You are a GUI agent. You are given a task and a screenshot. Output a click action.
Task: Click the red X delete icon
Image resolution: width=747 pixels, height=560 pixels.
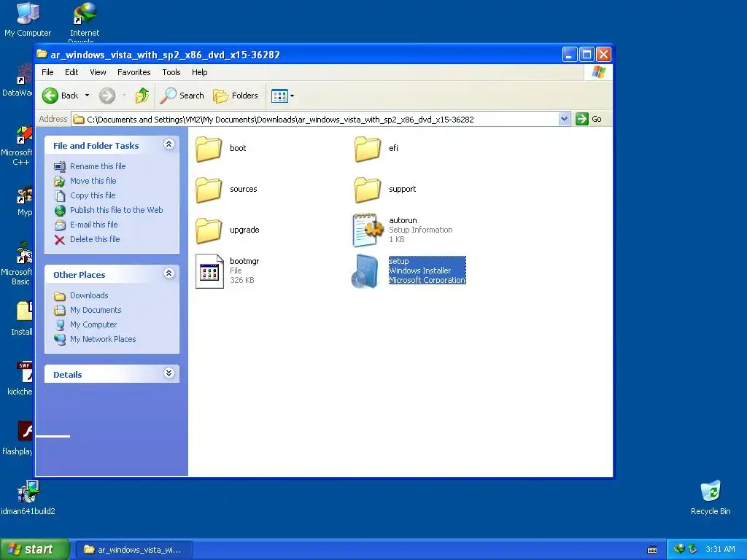point(60,239)
